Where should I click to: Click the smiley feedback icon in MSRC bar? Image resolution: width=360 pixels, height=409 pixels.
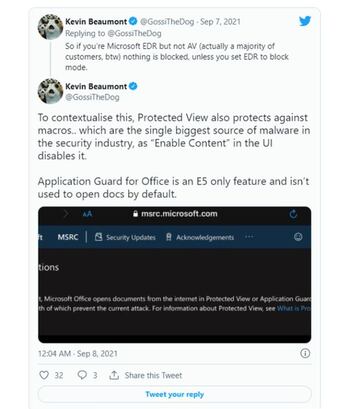click(298, 237)
